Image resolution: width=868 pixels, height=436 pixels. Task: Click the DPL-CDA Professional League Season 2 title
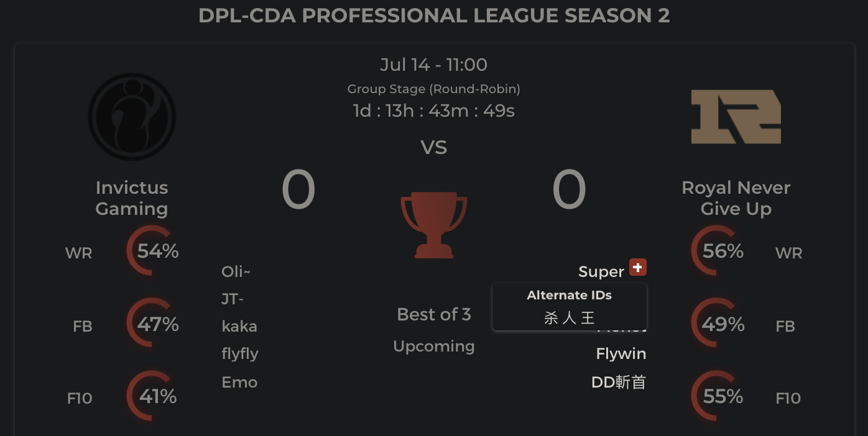434,16
